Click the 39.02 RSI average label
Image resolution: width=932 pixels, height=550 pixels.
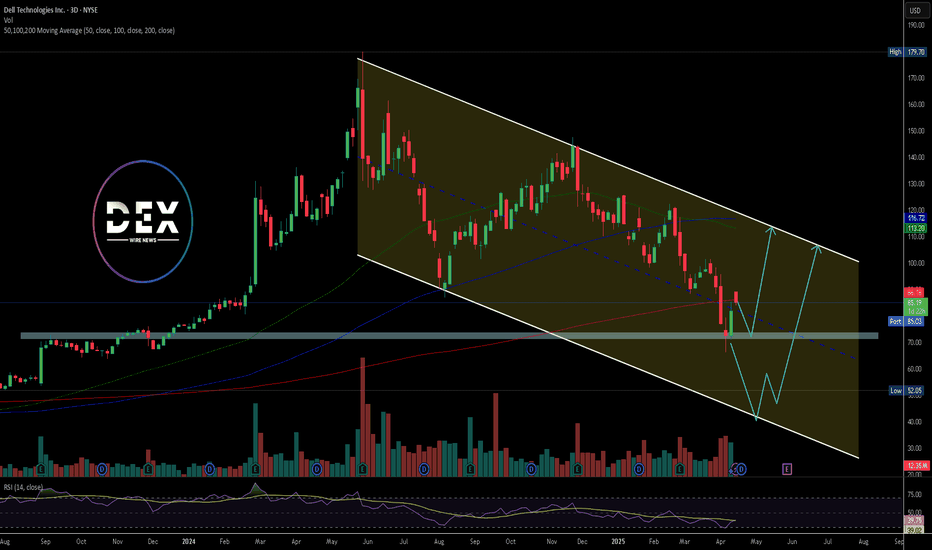(914, 529)
